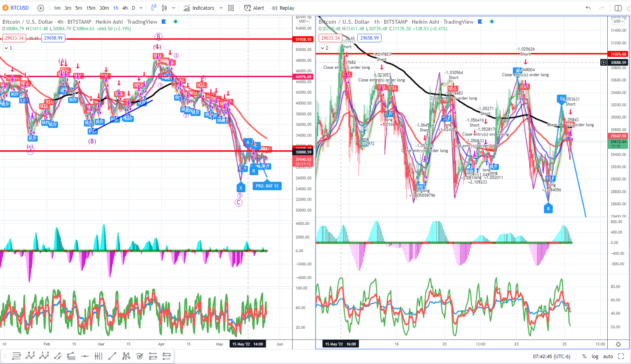631x364 pixels.
Task: Open the Indicators dialog
Action: (199, 8)
